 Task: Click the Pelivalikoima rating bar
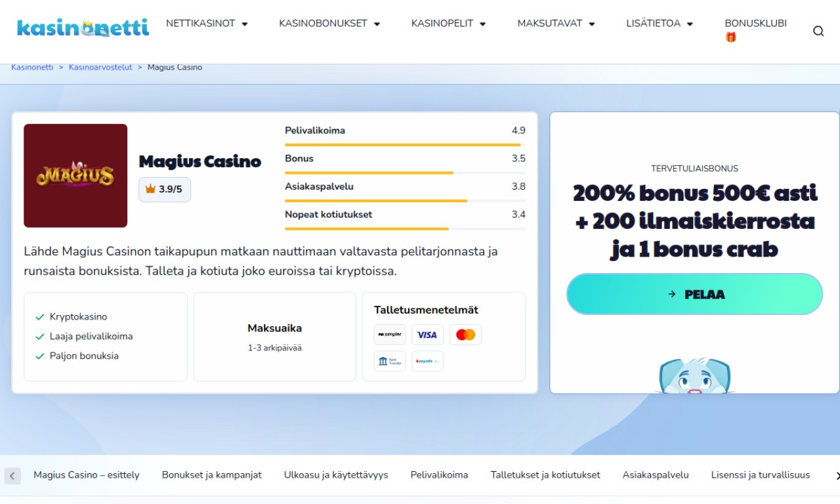click(405, 144)
